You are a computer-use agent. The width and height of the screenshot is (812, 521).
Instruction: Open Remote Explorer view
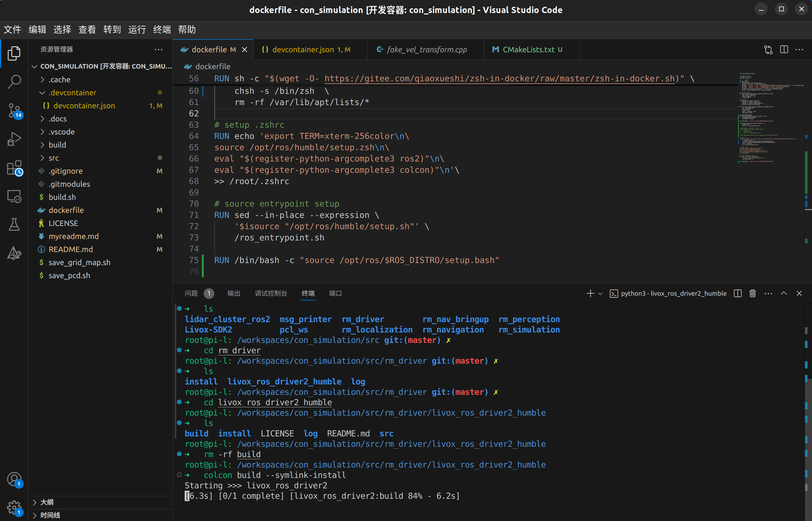(x=14, y=196)
